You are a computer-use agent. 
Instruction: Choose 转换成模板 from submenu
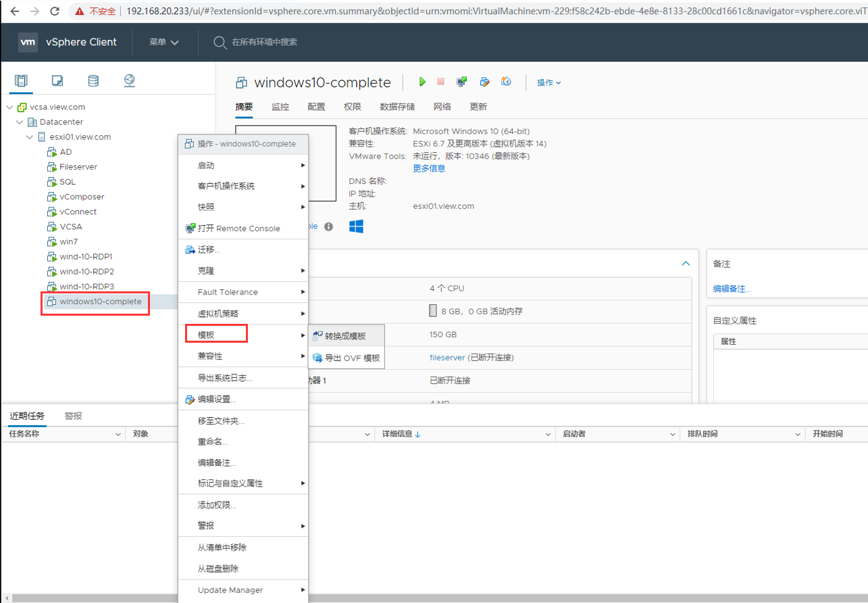pos(347,336)
